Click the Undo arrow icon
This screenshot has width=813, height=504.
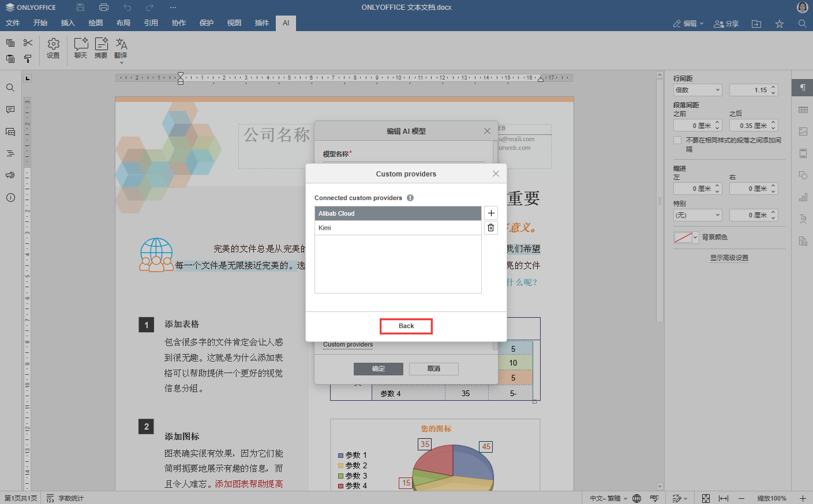click(127, 7)
